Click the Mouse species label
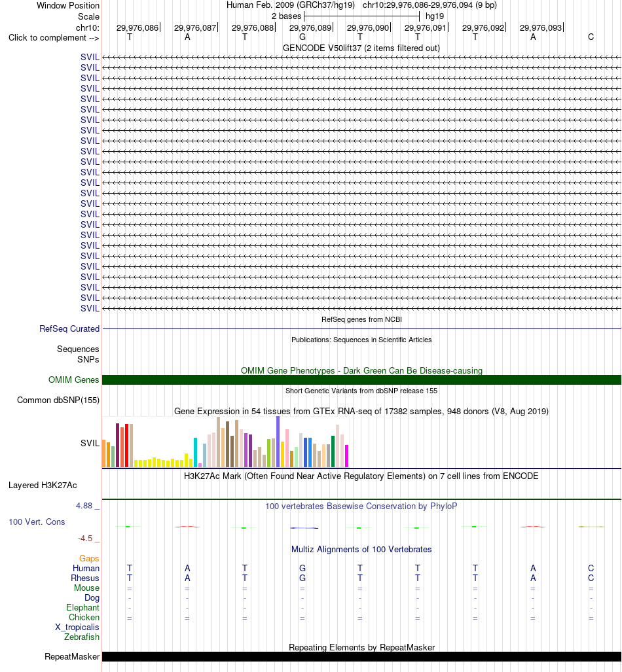 click(86, 588)
